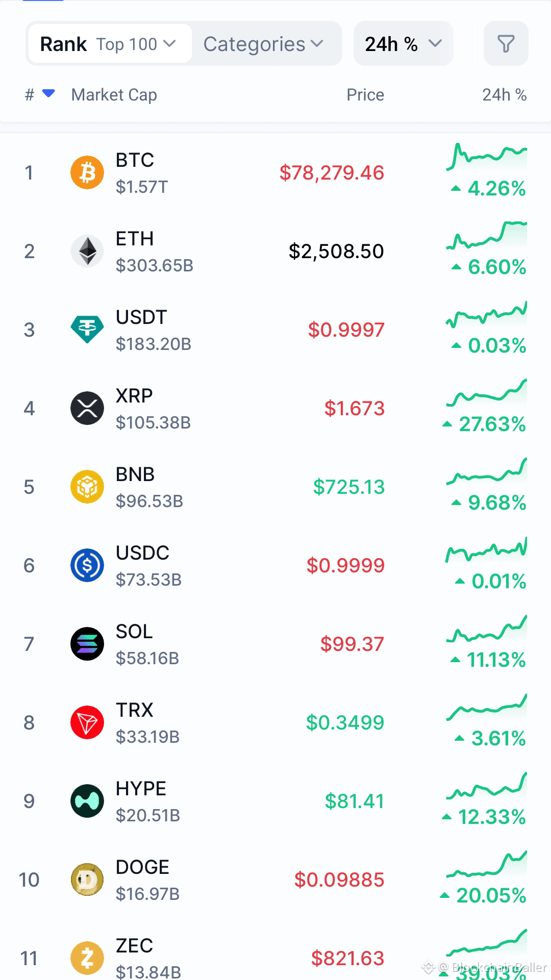Sort by the 24h % column header
Screen dimensions: 551x980
point(504,95)
